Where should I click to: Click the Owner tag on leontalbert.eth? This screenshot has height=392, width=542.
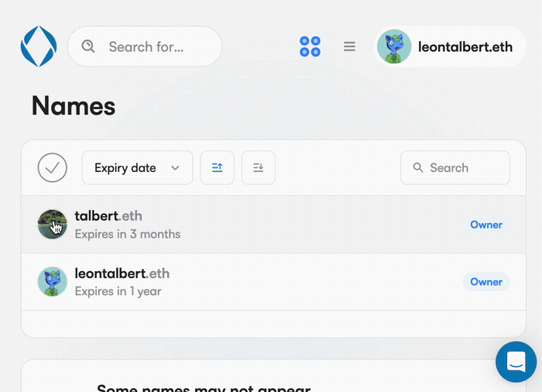[486, 282]
